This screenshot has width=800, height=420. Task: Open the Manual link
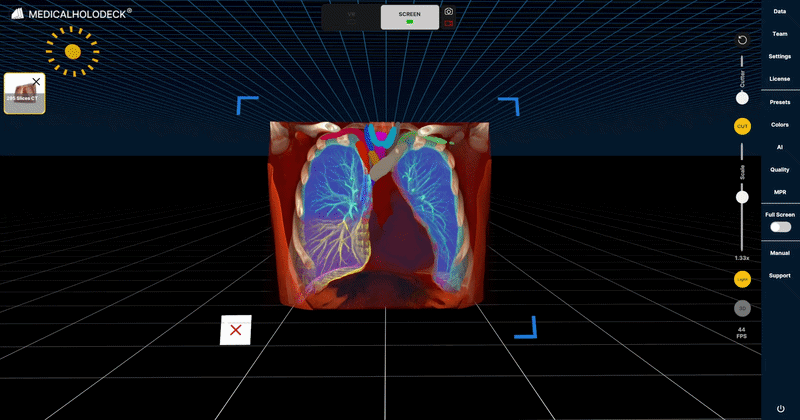(x=780, y=253)
